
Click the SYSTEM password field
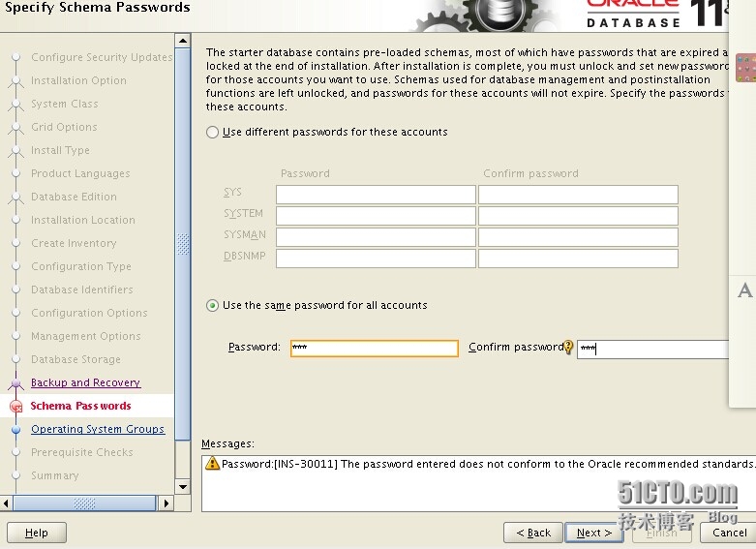376,216
